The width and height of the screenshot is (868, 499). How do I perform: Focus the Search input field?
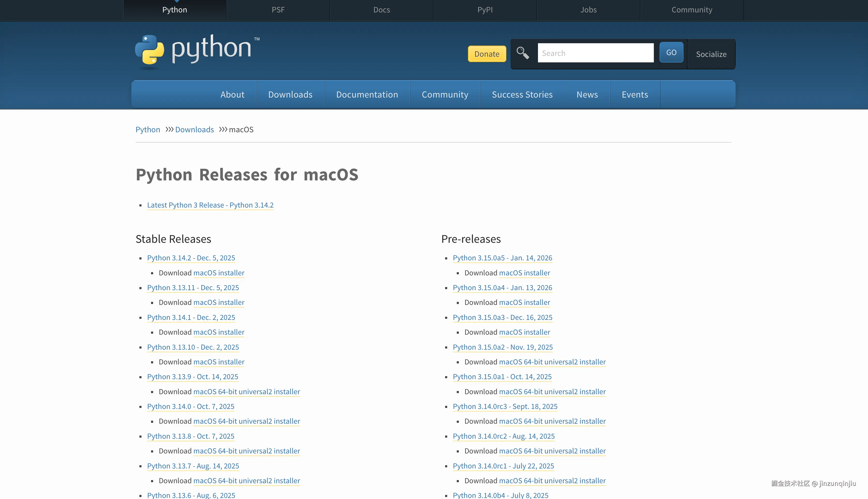coord(595,53)
